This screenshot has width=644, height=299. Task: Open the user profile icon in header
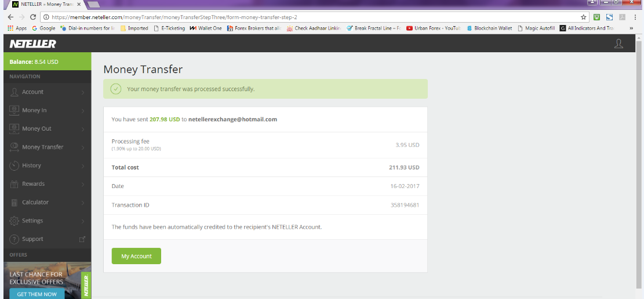618,44
